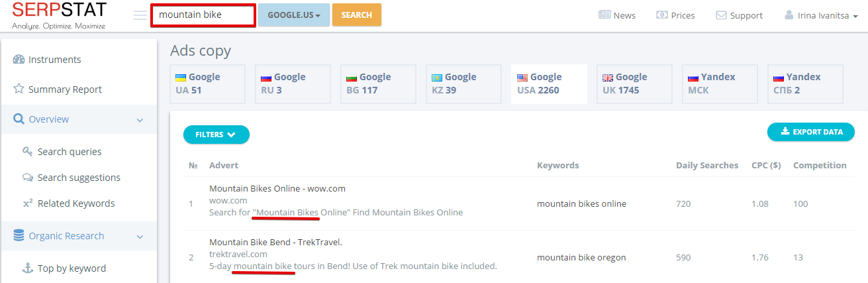Click the News newspaper icon
Screen dimensions: 868x283
point(604,15)
